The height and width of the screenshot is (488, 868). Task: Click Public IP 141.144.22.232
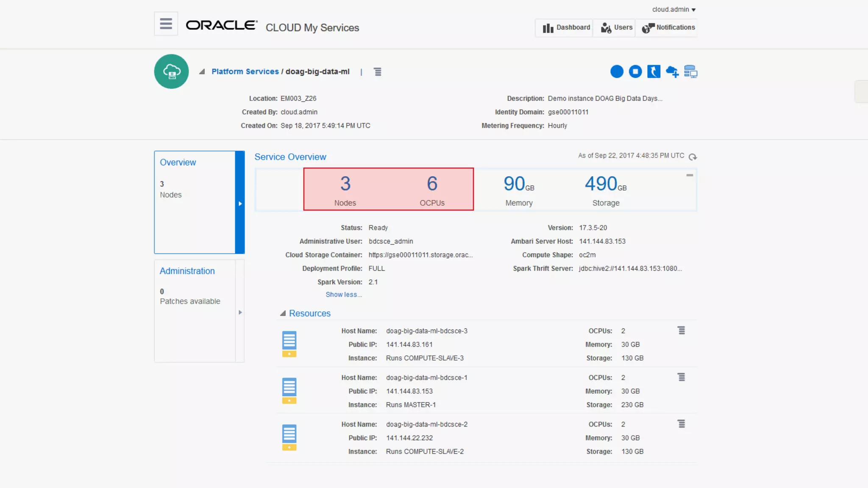pyautogui.click(x=409, y=438)
